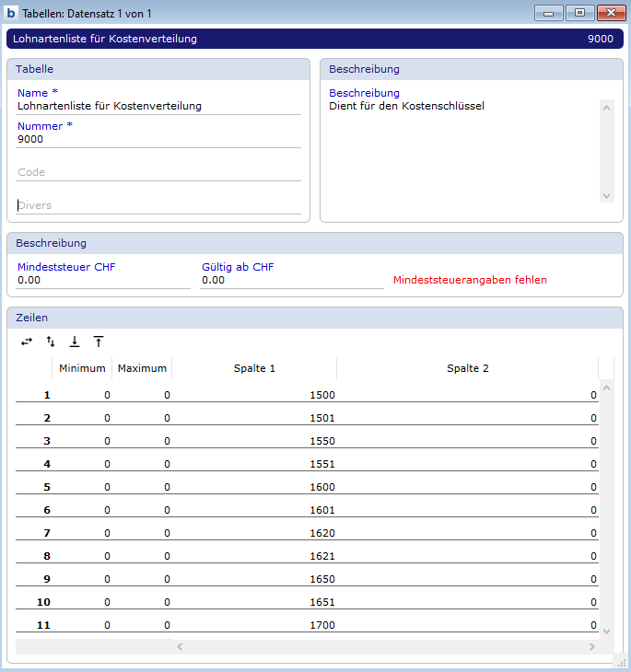Click the Maximum column header
The width and height of the screenshot is (631, 672).
click(142, 368)
